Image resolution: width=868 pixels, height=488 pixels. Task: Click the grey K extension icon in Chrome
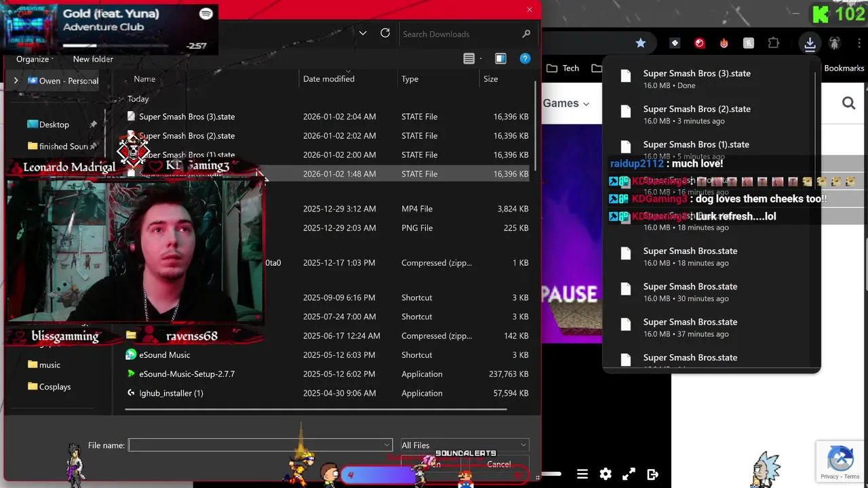[x=749, y=43]
